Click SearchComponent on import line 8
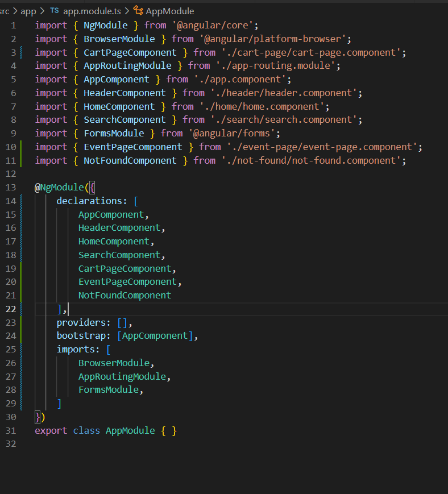This screenshot has width=448, height=494. point(125,120)
